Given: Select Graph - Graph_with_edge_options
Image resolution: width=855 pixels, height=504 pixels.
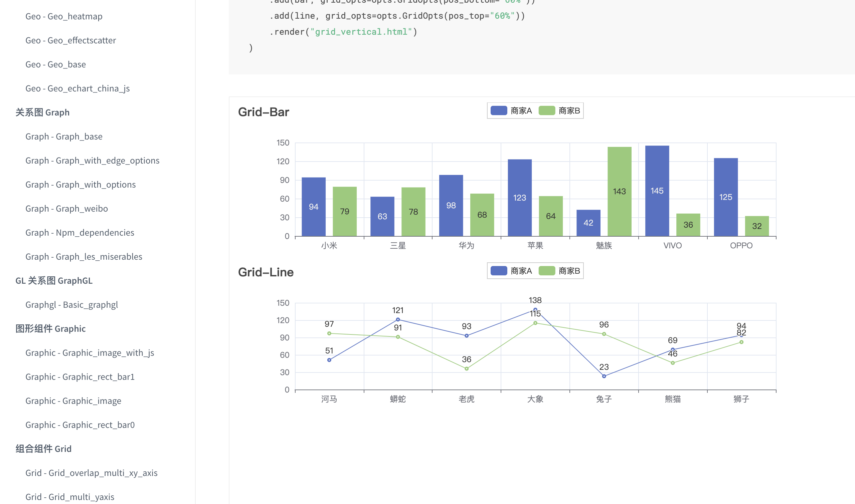Looking at the screenshot, I should pyautogui.click(x=93, y=161).
